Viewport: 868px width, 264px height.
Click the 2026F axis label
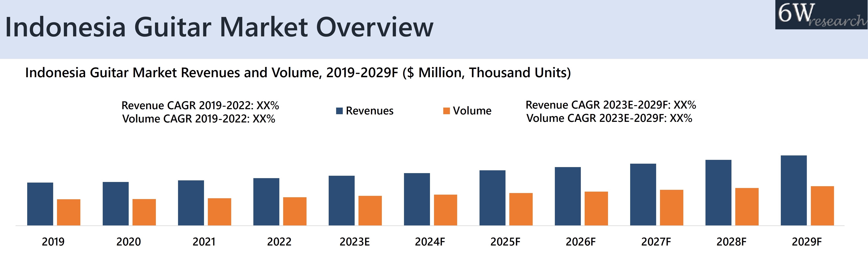pos(581,242)
